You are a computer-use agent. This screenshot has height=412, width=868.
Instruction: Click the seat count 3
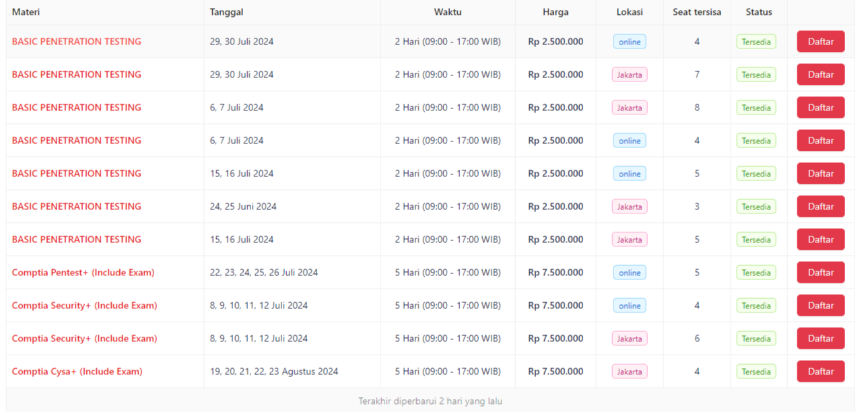[697, 207]
